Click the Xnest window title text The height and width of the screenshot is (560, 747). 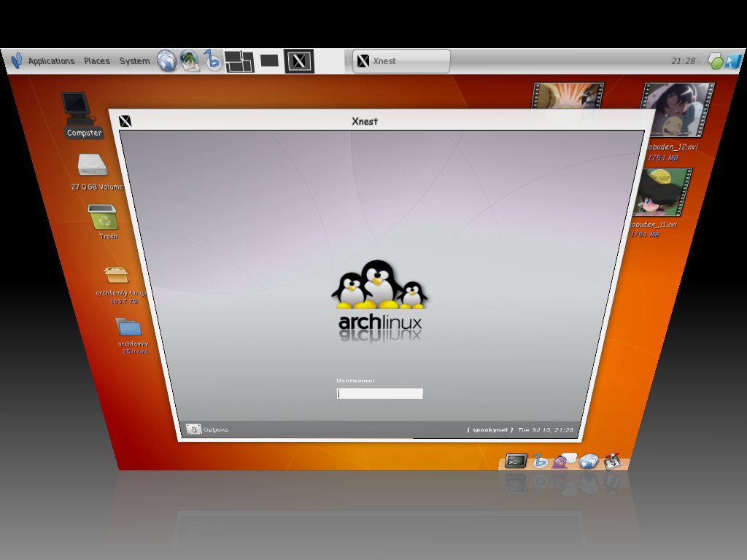point(365,122)
